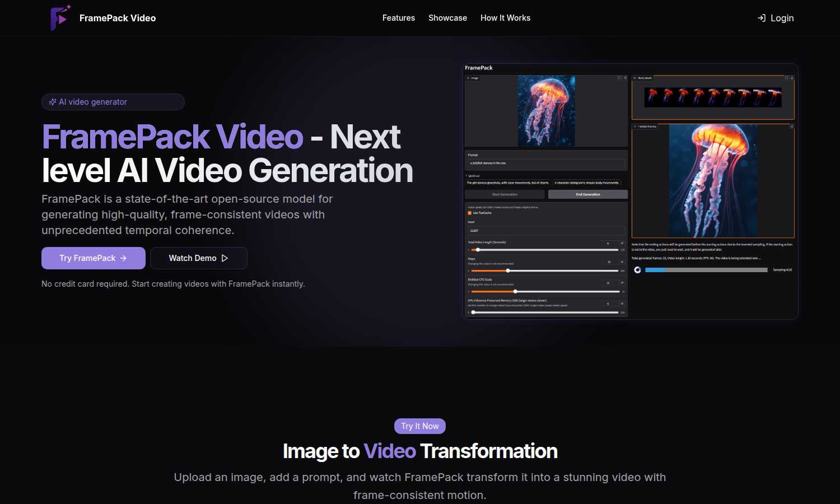Click the Next Latents jellyfish frame strip
This screenshot has width=840, height=504.
(713, 97)
